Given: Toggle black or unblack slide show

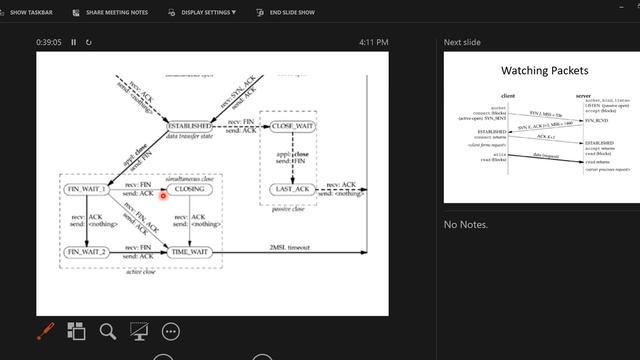Looking at the screenshot, I should (x=139, y=331).
